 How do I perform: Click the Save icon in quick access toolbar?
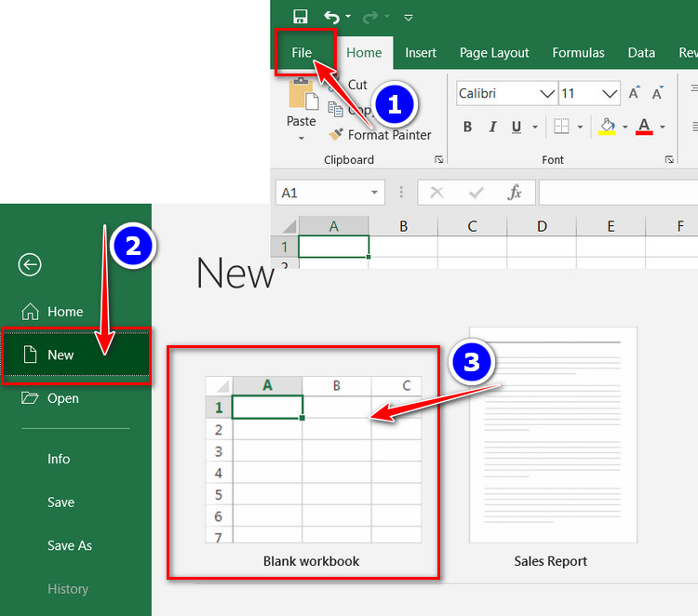[300, 16]
